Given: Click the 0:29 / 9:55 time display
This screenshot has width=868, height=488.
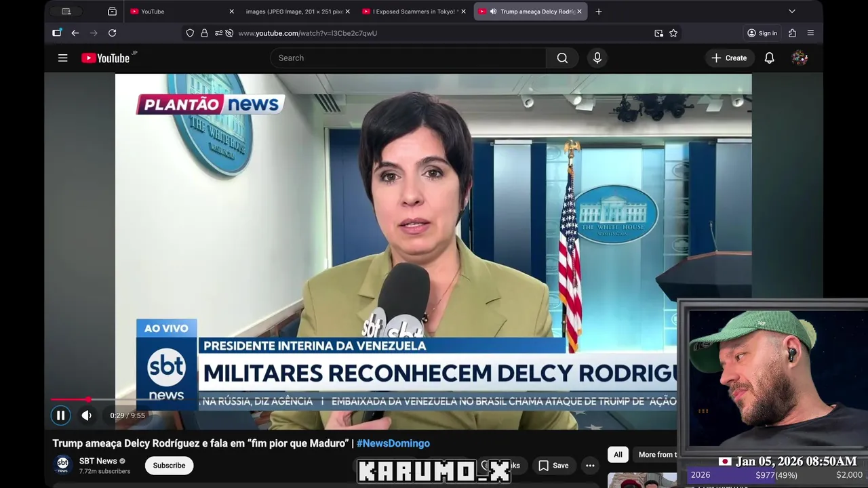Looking at the screenshot, I should (127, 415).
